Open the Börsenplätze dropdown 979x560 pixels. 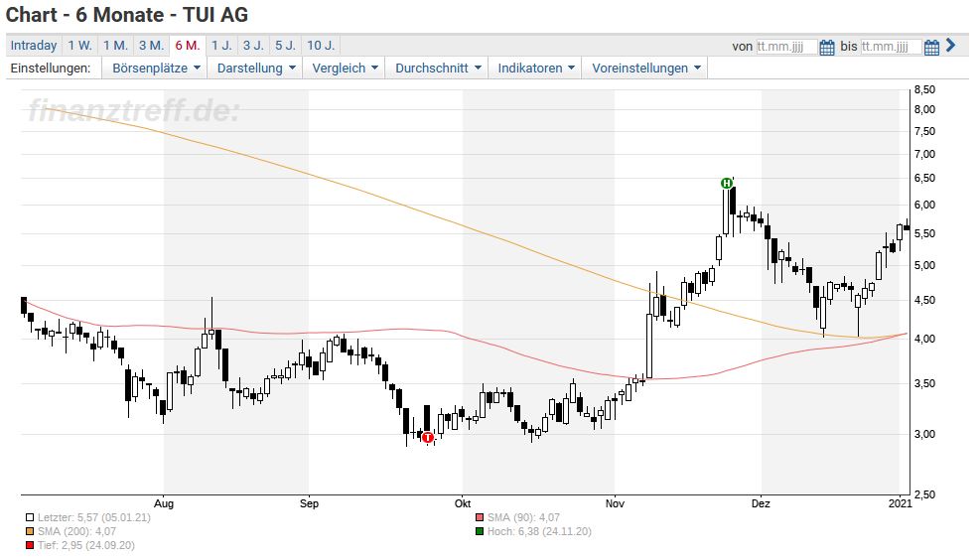pos(156,69)
